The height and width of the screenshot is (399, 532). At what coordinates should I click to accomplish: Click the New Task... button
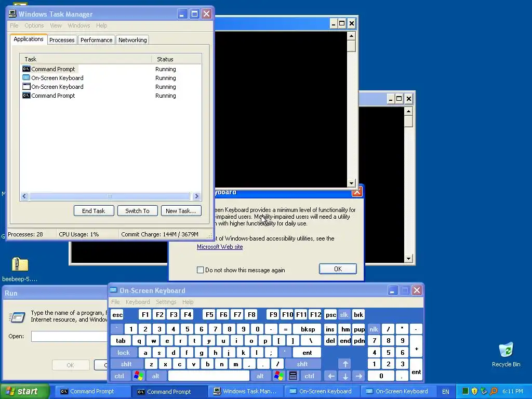(x=181, y=211)
